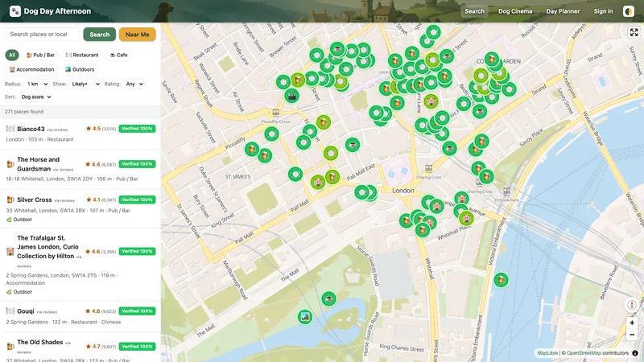Enter fullscreen map view
This screenshot has height=362, width=644.
tap(634, 32)
